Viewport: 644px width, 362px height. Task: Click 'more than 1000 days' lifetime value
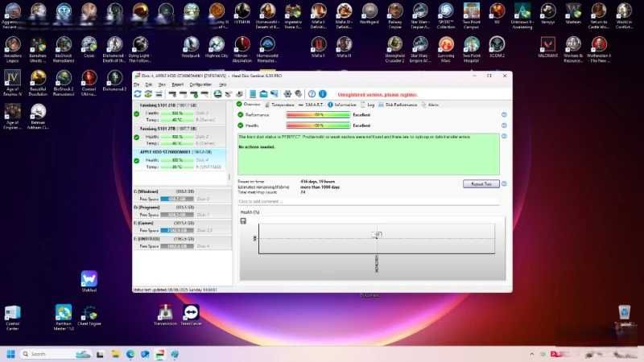pyautogui.click(x=320, y=187)
